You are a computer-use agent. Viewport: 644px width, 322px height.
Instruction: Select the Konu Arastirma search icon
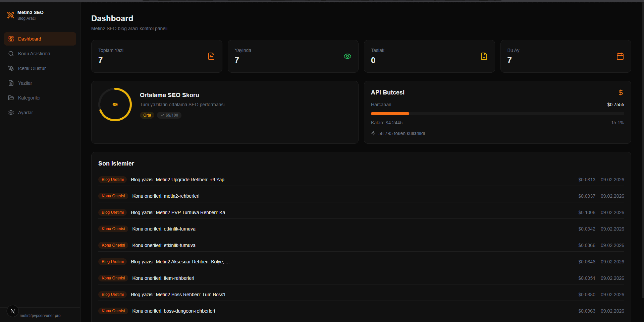click(x=11, y=54)
